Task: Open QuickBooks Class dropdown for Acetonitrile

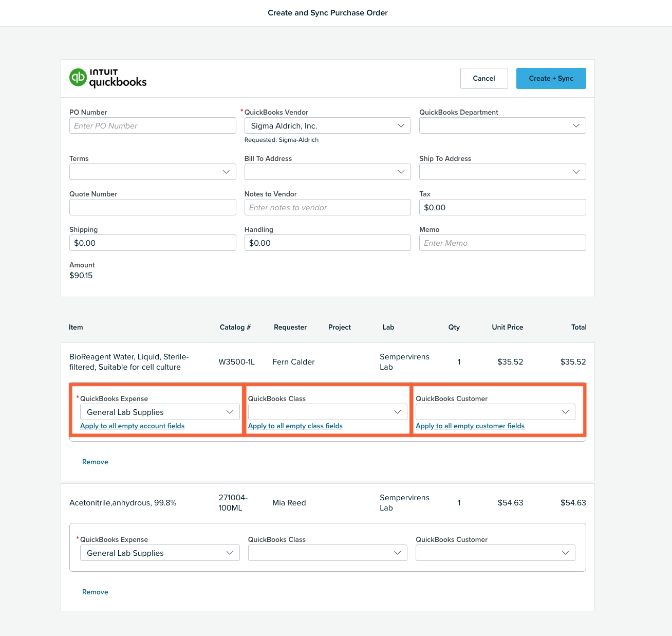Action: pyautogui.click(x=327, y=553)
